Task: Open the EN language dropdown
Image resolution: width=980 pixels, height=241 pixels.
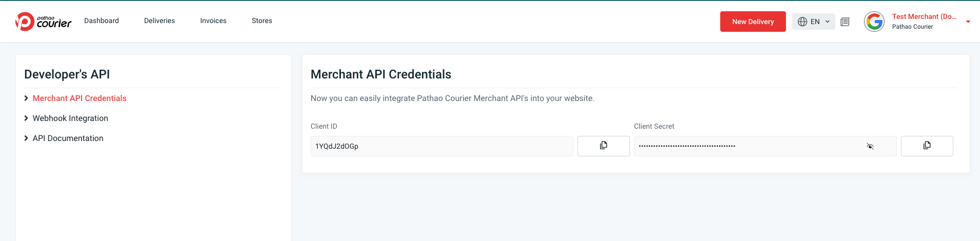Action: click(x=814, y=22)
